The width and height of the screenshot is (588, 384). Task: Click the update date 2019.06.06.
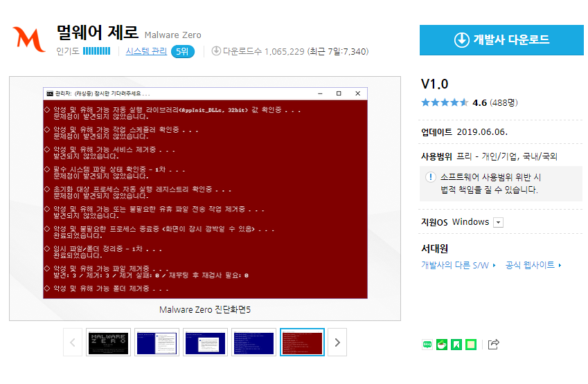tap(482, 132)
